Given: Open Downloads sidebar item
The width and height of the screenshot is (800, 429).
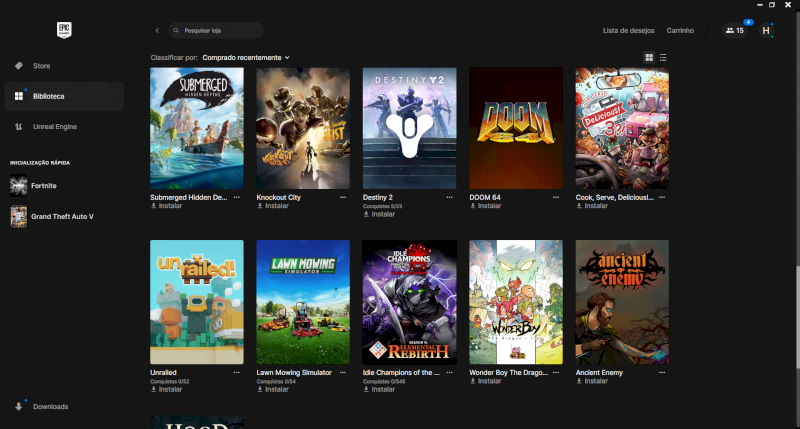Looking at the screenshot, I should [64, 407].
